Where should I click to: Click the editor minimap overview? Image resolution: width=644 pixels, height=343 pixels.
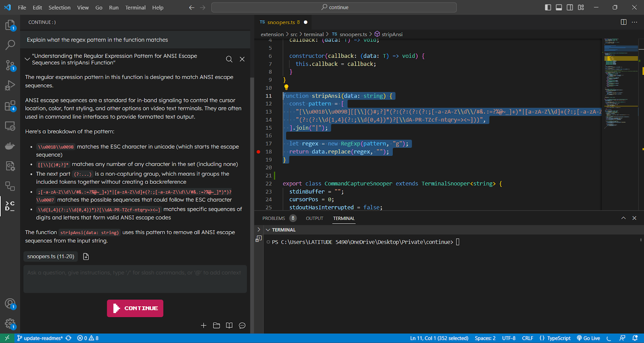(620, 81)
